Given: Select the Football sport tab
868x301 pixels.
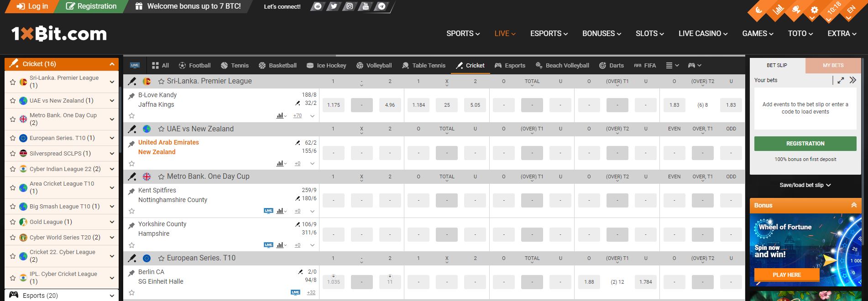Looking at the screenshot, I should [x=194, y=65].
